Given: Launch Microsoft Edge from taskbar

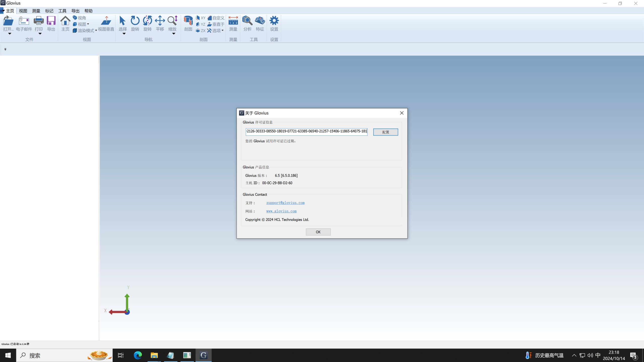Looking at the screenshot, I should [x=138, y=355].
